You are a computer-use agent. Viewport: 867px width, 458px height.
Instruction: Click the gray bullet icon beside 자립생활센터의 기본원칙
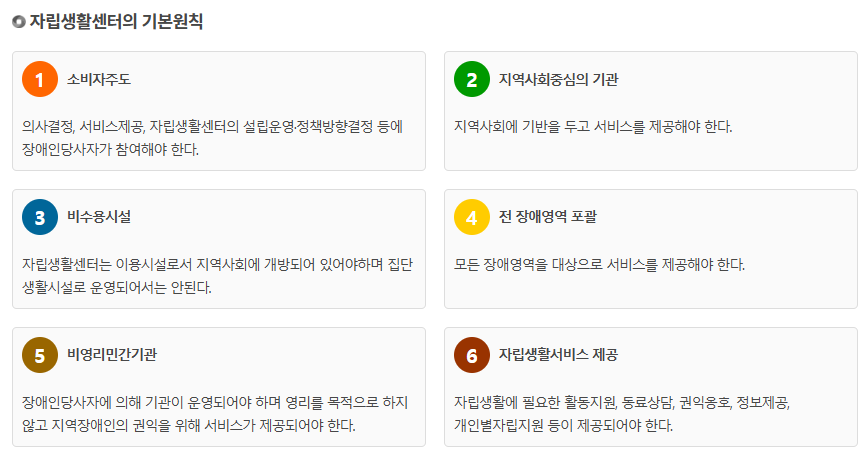tap(19, 22)
